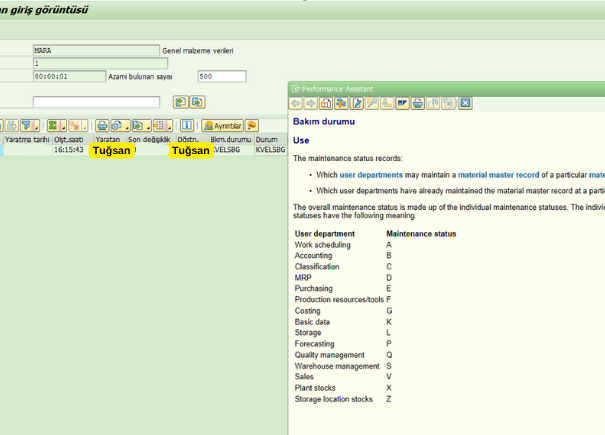
Task: Select the KVELSBG cell under Durum column
Action: 271,150
